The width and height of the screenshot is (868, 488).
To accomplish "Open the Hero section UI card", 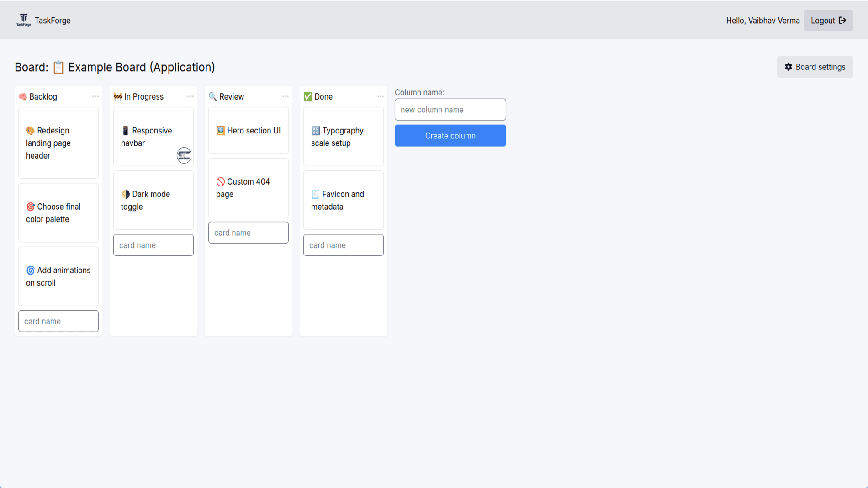I will [x=249, y=130].
